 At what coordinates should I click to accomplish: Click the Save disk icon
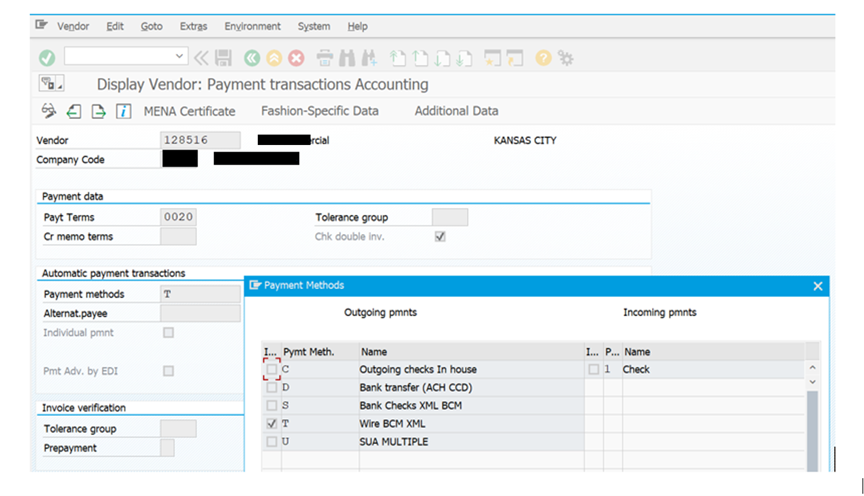coord(224,58)
